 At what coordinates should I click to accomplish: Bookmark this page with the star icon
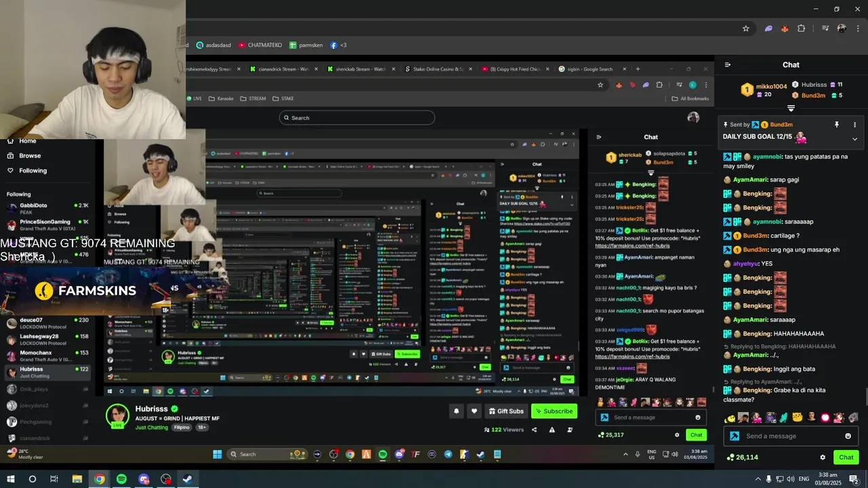pyautogui.click(x=746, y=28)
